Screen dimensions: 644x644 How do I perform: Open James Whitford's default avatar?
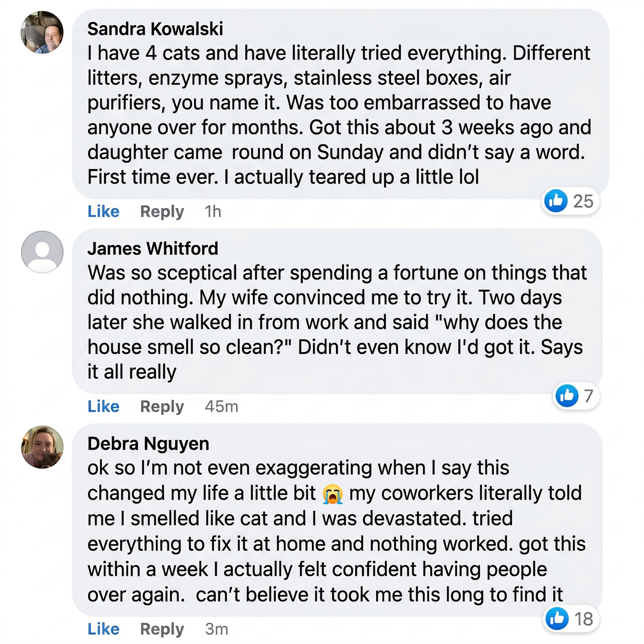(x=42, y=252)
